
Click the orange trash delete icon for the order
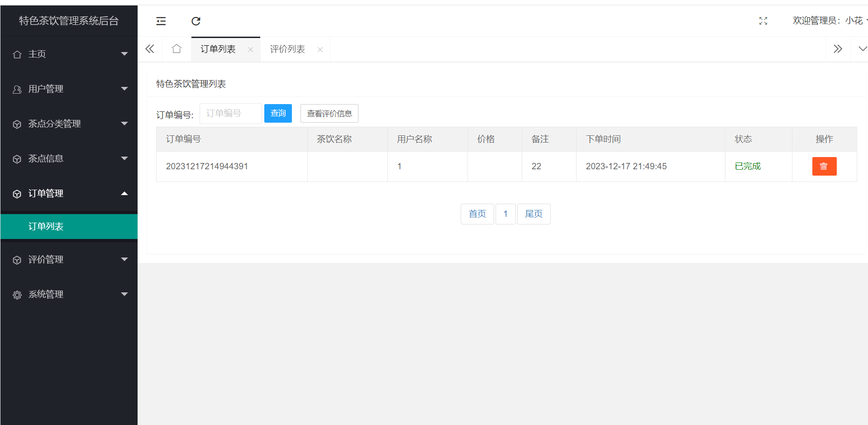click(824, 166)
